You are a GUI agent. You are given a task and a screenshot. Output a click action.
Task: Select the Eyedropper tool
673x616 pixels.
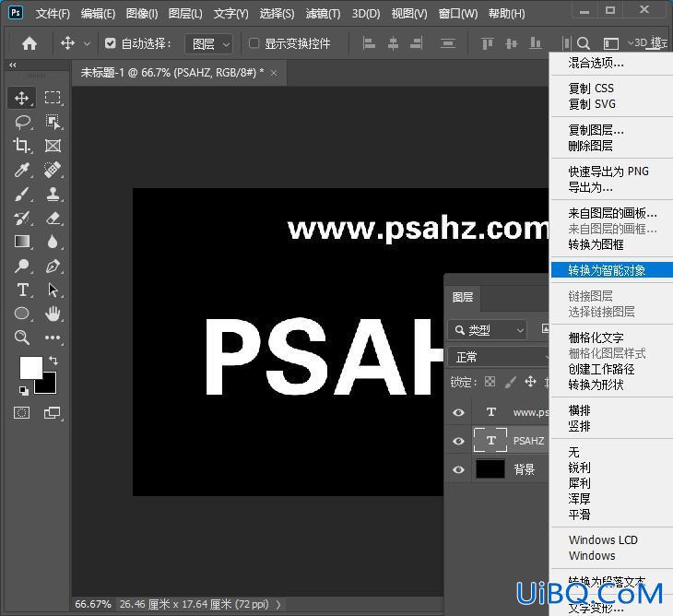pos(21,170)
